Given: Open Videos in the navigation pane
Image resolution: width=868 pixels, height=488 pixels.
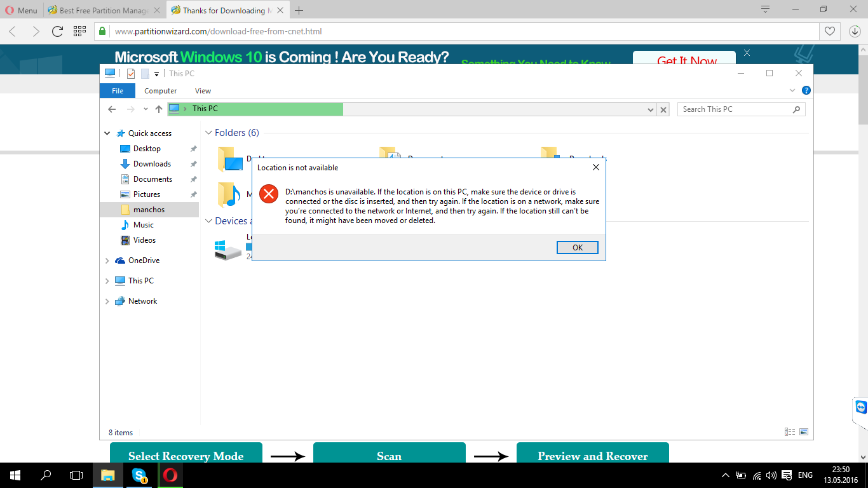Looking at the screenshot, I should click(x=144, y=240).
